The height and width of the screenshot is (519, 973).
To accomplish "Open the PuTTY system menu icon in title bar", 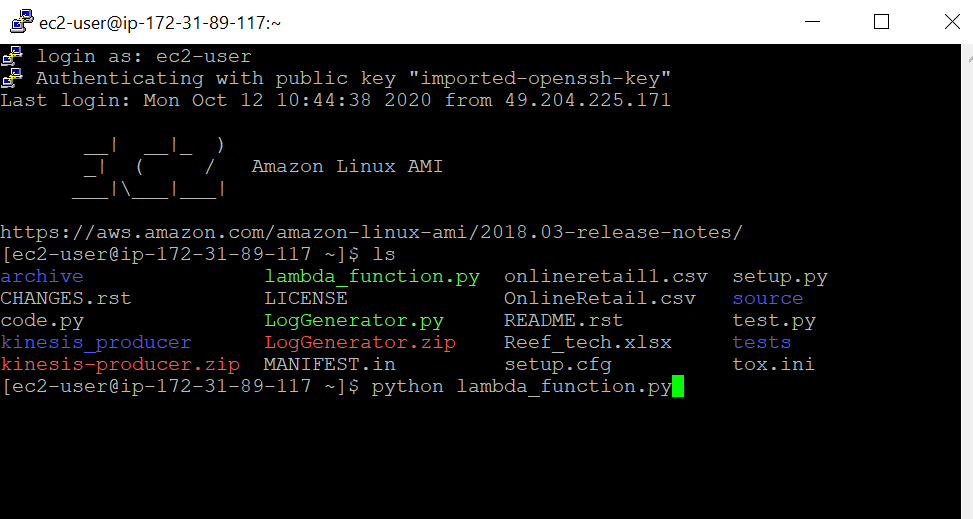I will [22, 21].
